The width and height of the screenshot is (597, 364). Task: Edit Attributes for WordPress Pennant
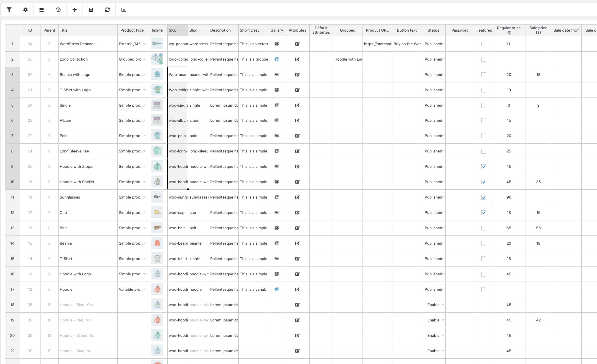pos(297,44)
